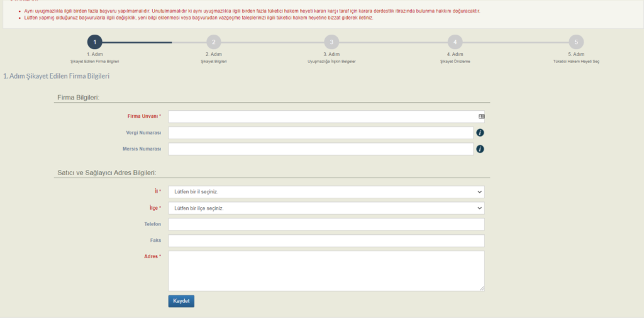
Task: Open step 4 Şikayet Önizleme circle
Action: click(x=455, y=42)
